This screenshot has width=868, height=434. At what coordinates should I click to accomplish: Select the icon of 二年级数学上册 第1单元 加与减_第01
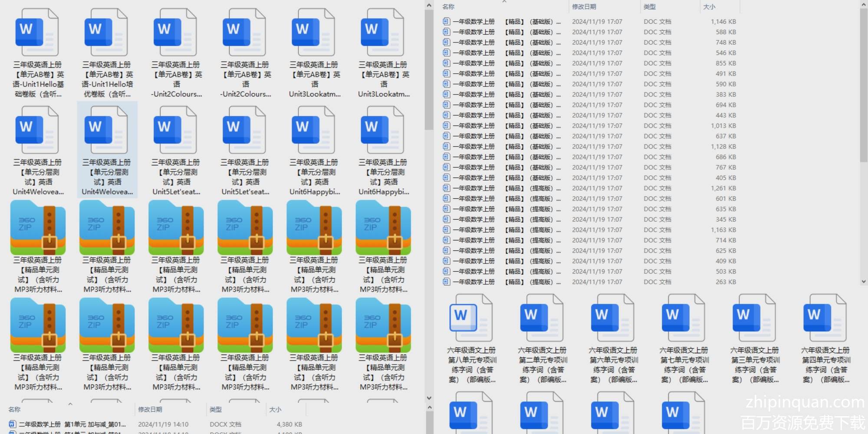(12, 424)
